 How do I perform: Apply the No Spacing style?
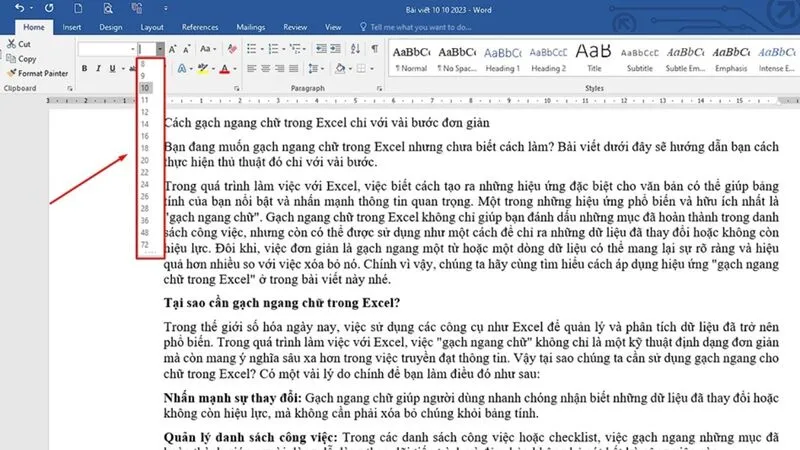pos(457,59)
